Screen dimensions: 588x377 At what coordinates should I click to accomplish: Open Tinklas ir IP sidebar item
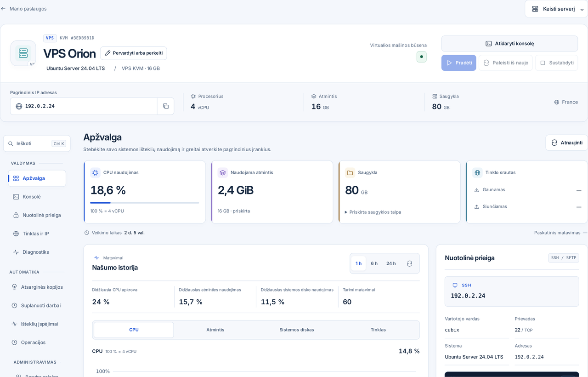tap(37, 234)
